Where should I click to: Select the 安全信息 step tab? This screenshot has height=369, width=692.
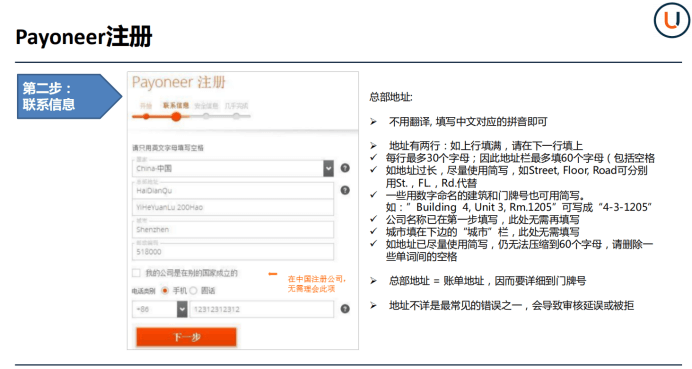coord(206,106)
